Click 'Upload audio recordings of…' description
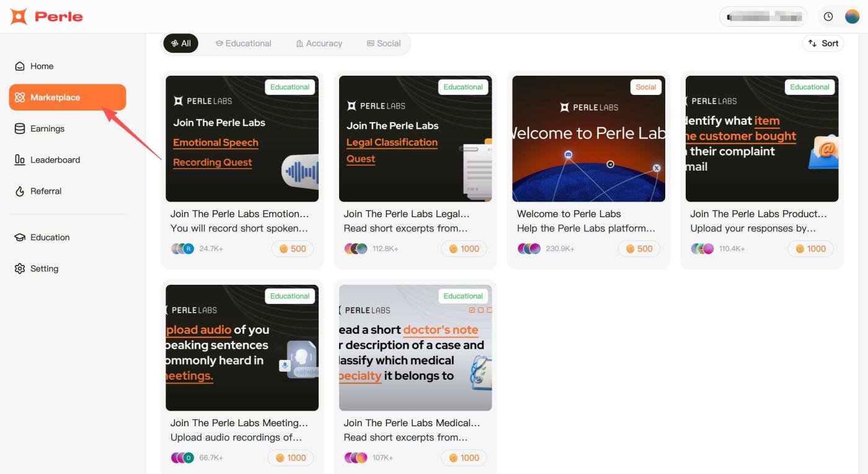The width and height of the screenshot is (868, 474). (x=236, y=437)
